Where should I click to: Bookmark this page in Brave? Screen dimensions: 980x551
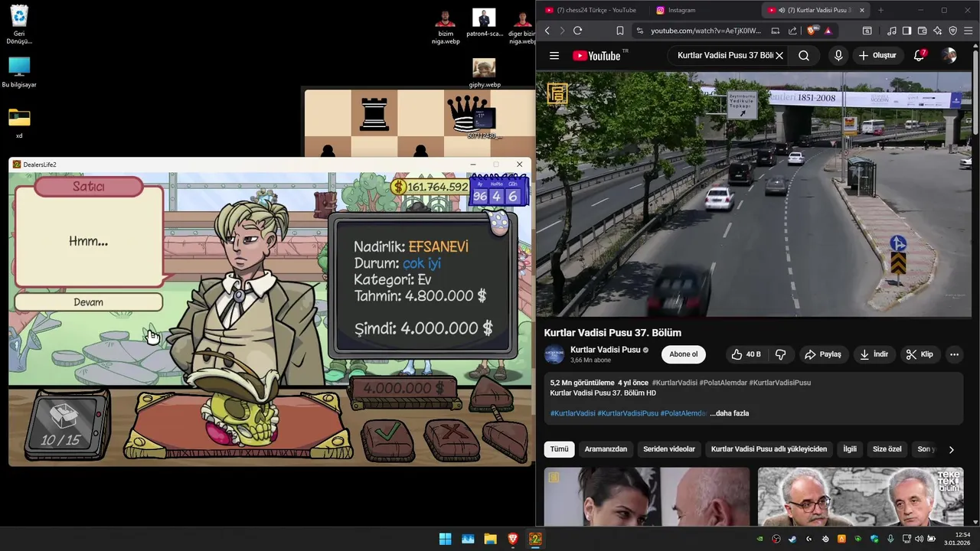click(620, 31)
